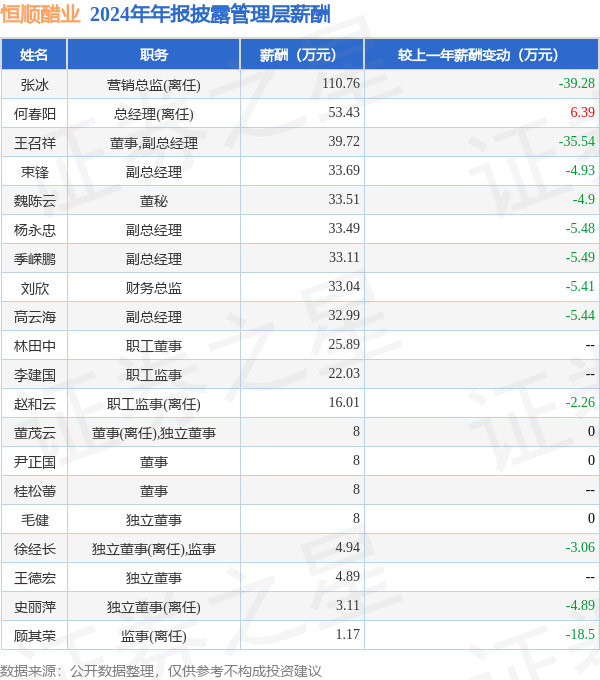Select the name 刘欣
This screenshot has height=680, width=600.
click(x=35, y=288)
